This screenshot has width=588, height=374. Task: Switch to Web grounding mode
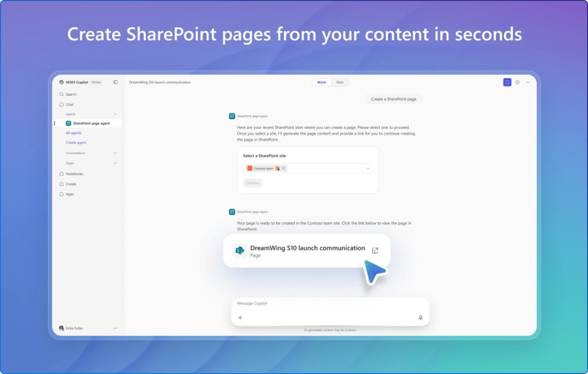340,82
